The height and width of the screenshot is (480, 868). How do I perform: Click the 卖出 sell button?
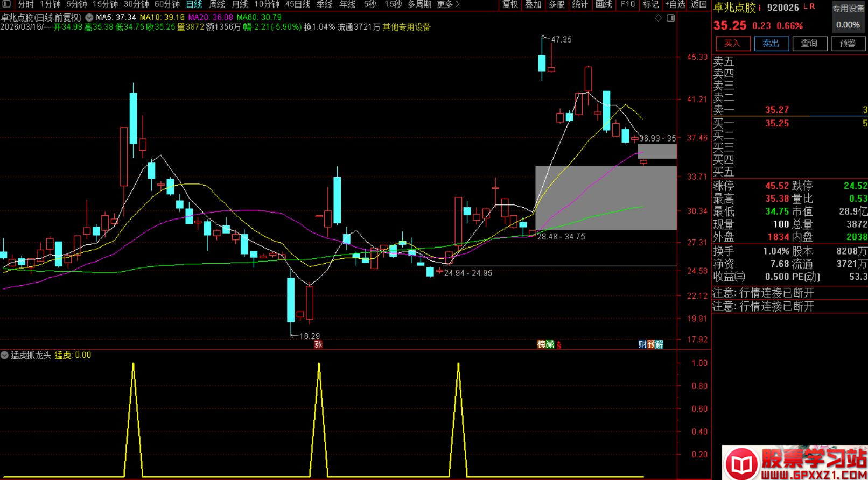[771, 44]
